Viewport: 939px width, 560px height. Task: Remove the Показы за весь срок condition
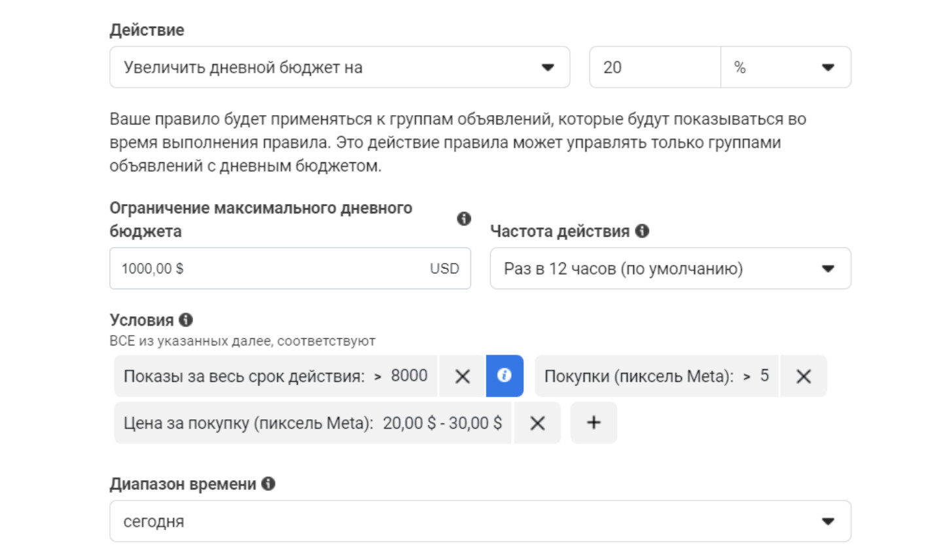462,376
